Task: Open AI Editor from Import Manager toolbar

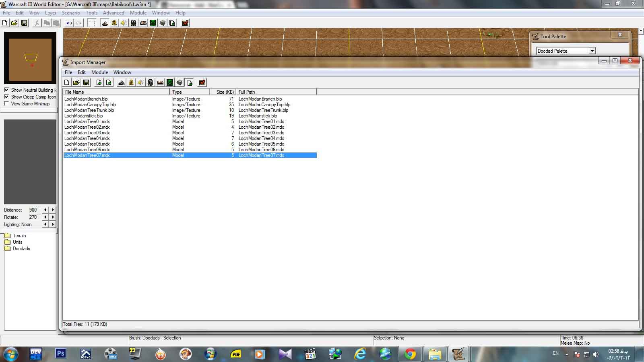Action: pyautogui.click(x=170, y=82)
